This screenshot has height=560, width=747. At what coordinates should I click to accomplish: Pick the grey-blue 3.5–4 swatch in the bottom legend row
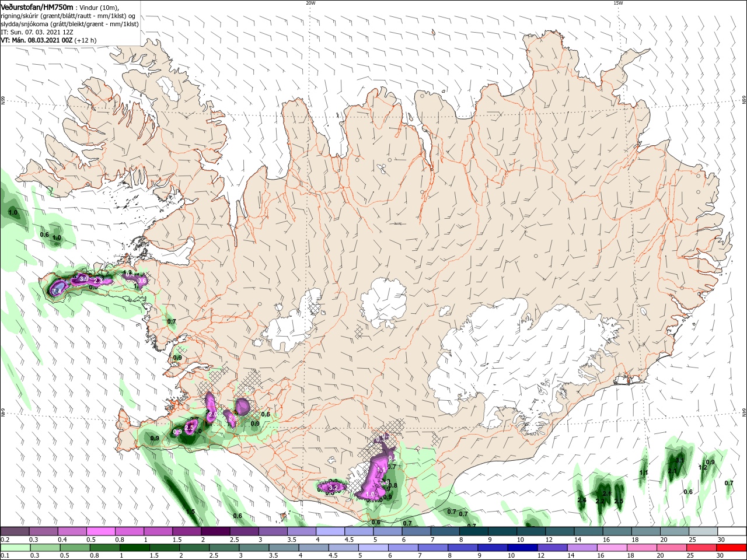coord(284,548)
